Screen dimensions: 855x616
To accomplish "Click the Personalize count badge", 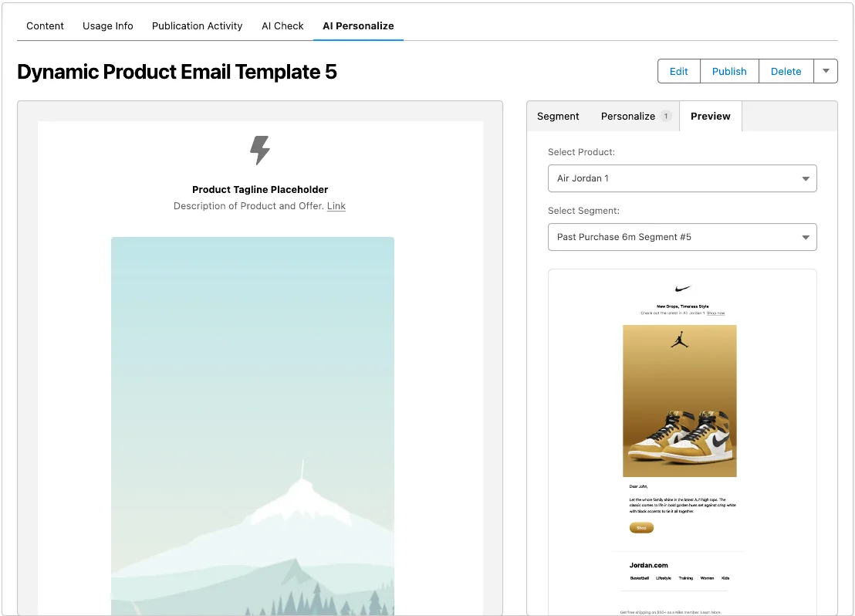I will point(665,117).
